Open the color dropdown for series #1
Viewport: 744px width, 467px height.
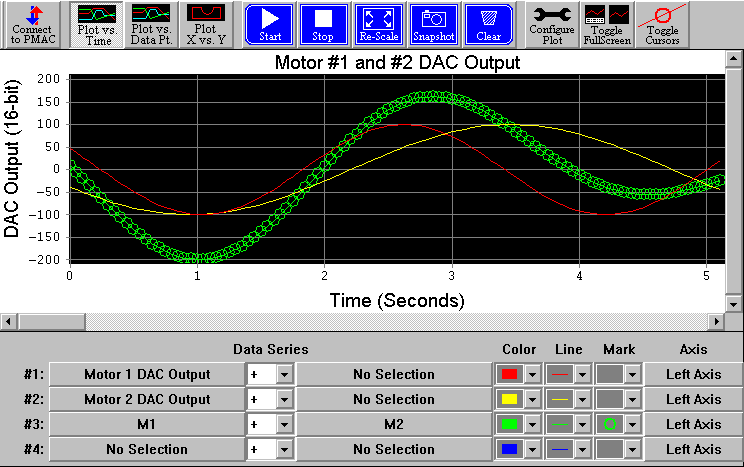[532, 374]
